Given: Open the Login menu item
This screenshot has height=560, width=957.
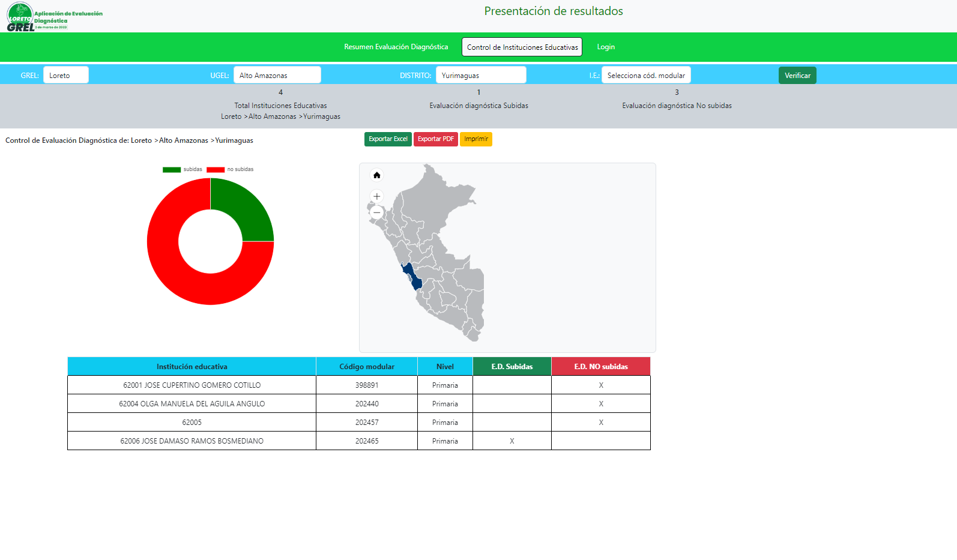Looking at the screenshot, I should tap(605, 47).
